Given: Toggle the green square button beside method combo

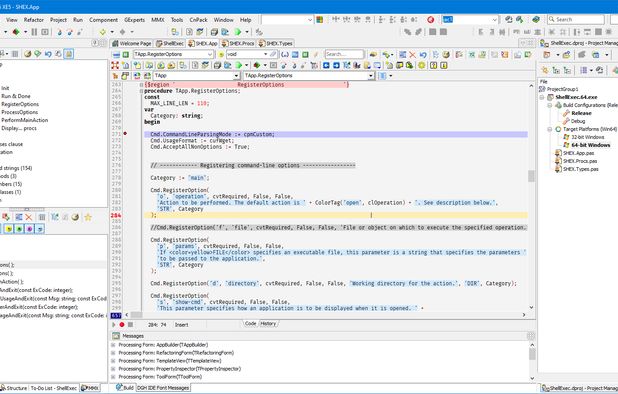Looking at the screenshot, I should coord(125,54).
